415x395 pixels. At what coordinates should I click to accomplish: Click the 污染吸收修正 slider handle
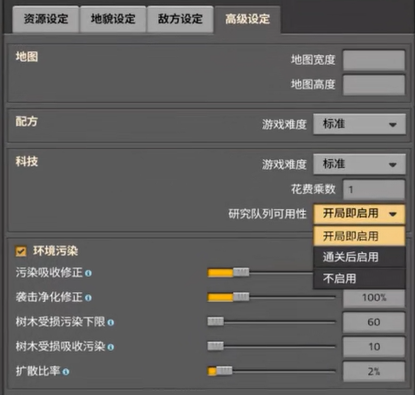pyautogui.click(x=241, y=273)
